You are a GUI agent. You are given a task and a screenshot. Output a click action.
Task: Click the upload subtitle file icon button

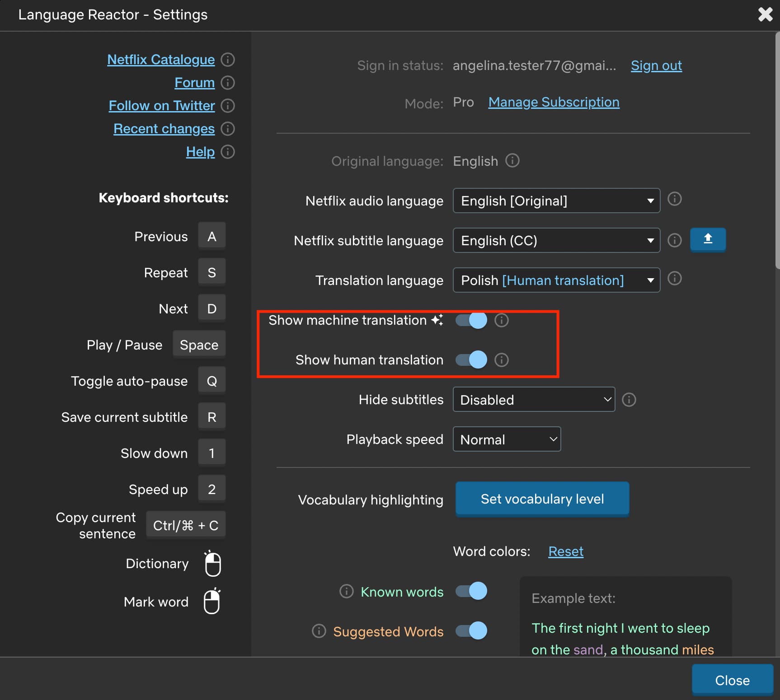[x=707, y=239]
